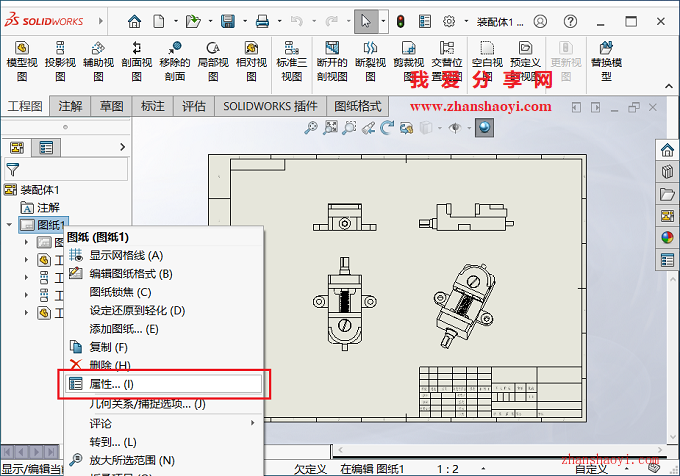
Task: Choose 属性... (I) from the context menu
Action: coord(163,384)
